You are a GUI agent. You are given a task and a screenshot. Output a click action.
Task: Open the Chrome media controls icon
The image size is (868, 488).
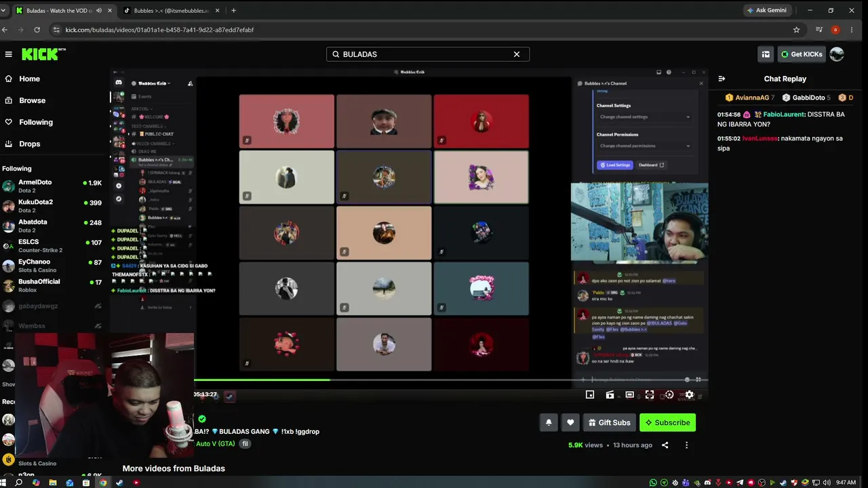pos(819,30)
